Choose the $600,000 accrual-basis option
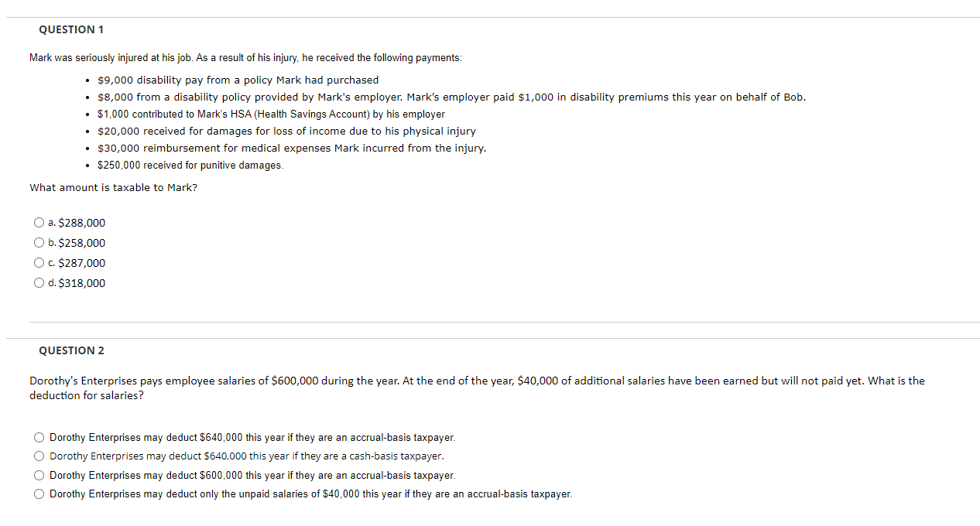Viewport: 980px width, 526px height. click(38, 474)
